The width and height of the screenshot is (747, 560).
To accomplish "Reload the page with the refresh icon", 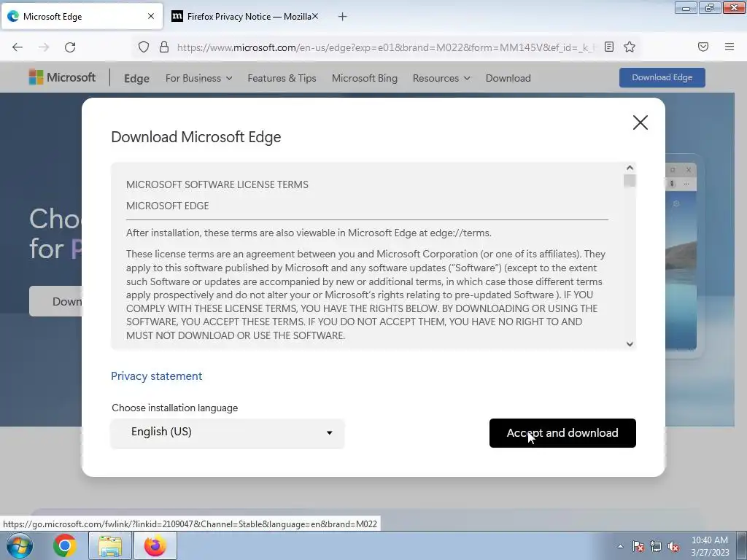I will (70, 47).
